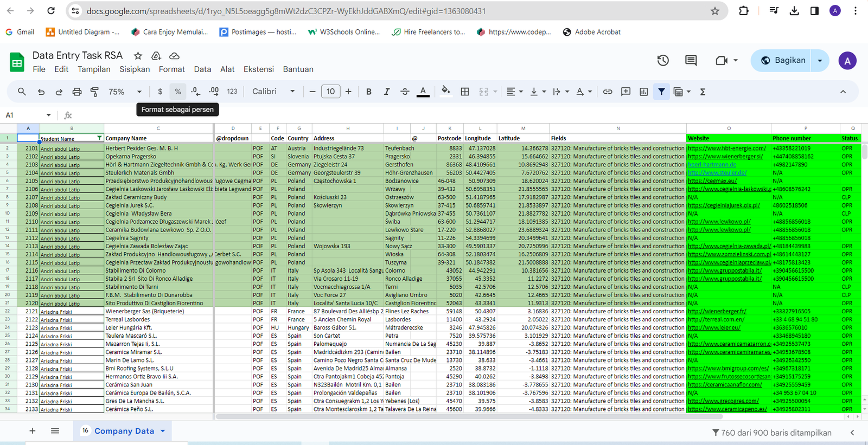
Task: Insert comment from toolbar
Action: click(x=626, y=92)
